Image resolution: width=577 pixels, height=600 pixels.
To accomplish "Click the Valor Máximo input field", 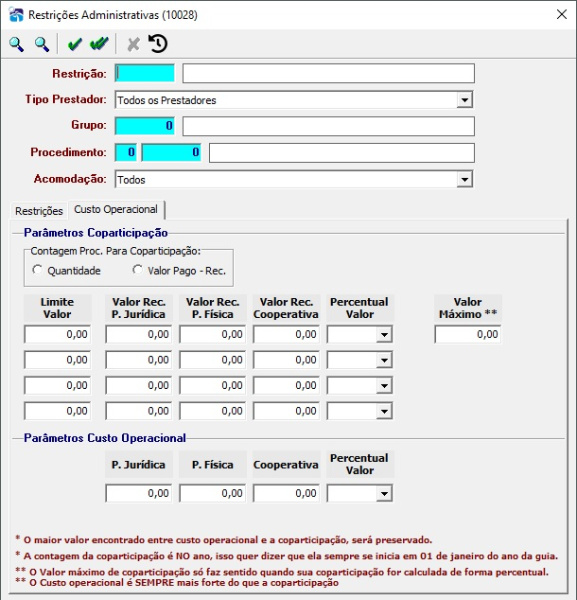I will tap(468, 334).
